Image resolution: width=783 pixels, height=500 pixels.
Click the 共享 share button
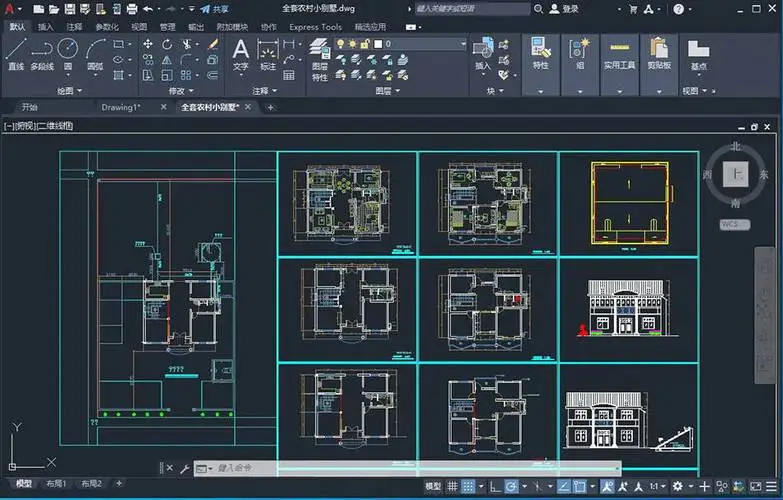click(x=213, y=9)
